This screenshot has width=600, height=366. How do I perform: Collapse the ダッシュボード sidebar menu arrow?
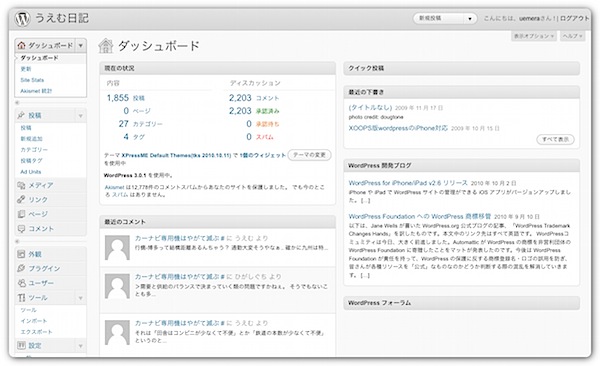click(x=81, y=45)
